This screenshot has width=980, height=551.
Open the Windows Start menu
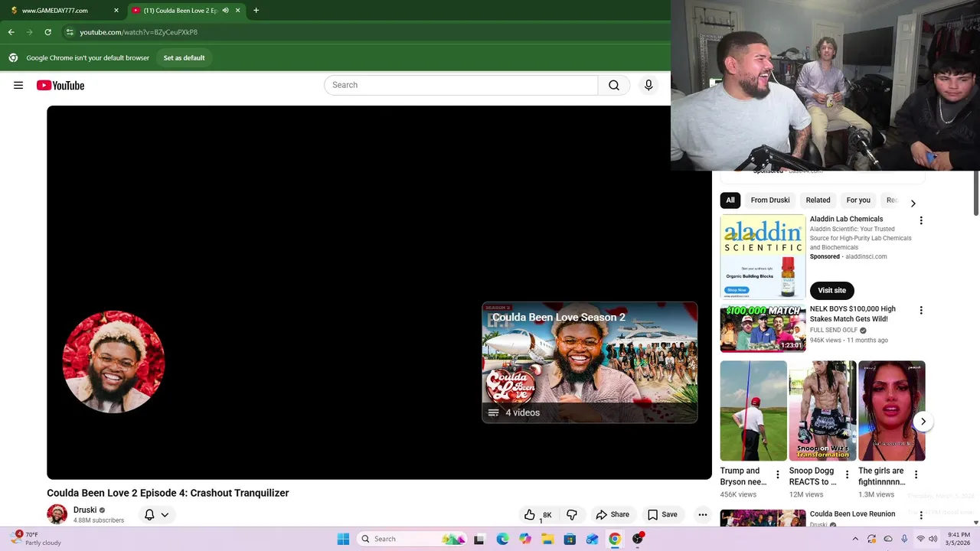(x=343, y=539)
